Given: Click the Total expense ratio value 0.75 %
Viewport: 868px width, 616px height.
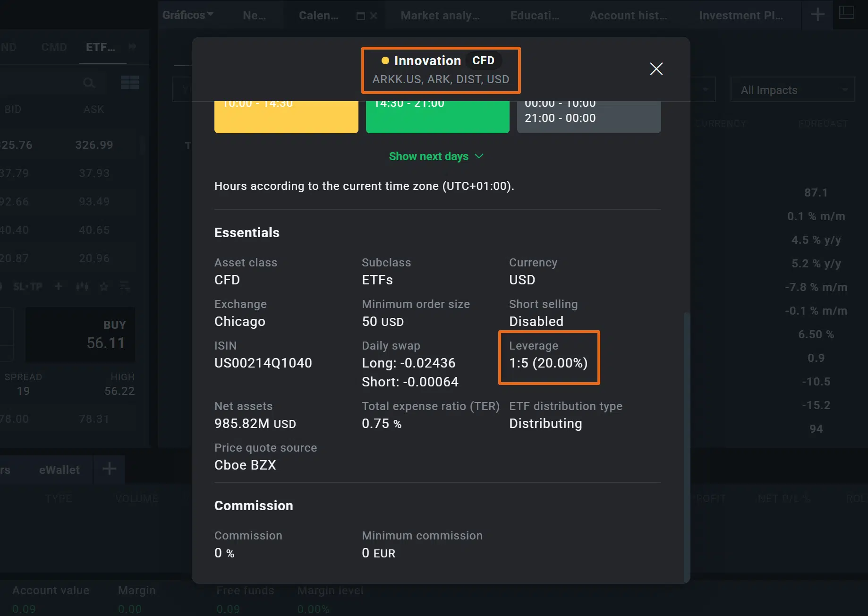Looking at the screenshot, I should pyautogui.click(x=382, y=424).
